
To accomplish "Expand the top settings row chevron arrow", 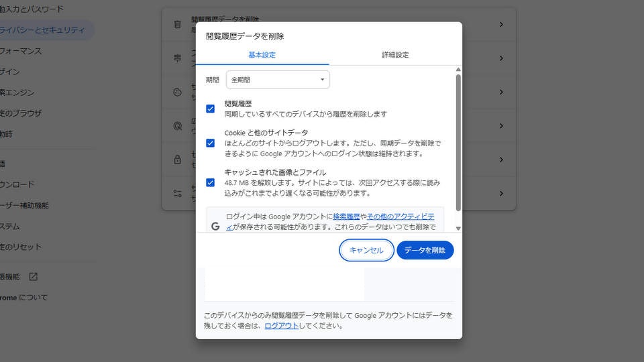I will click(500, 24).
